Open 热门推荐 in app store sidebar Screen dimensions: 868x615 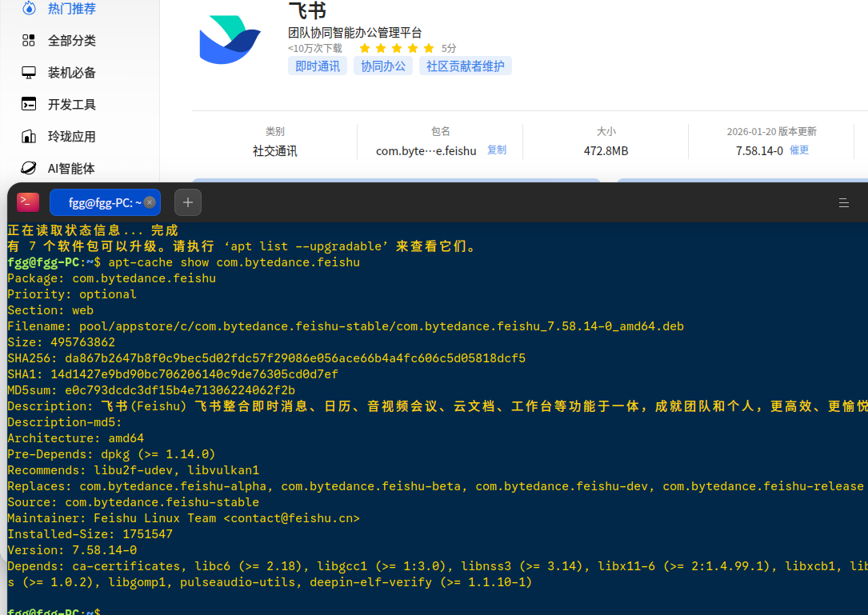pos(71,8)
